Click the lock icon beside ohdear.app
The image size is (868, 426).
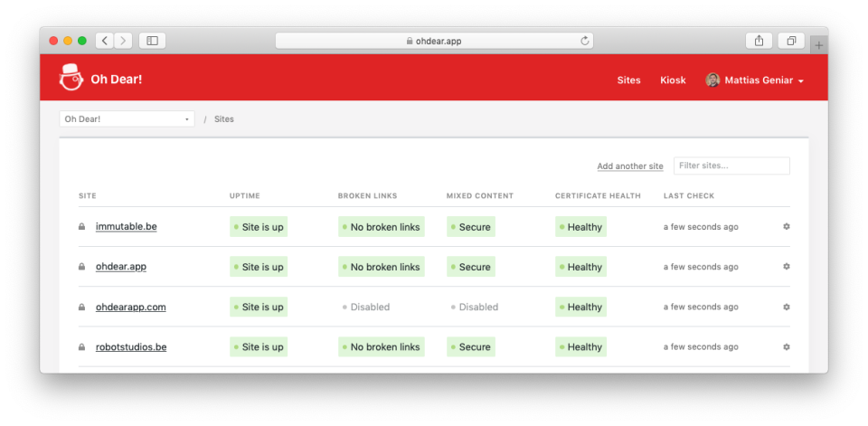[82, 267]
